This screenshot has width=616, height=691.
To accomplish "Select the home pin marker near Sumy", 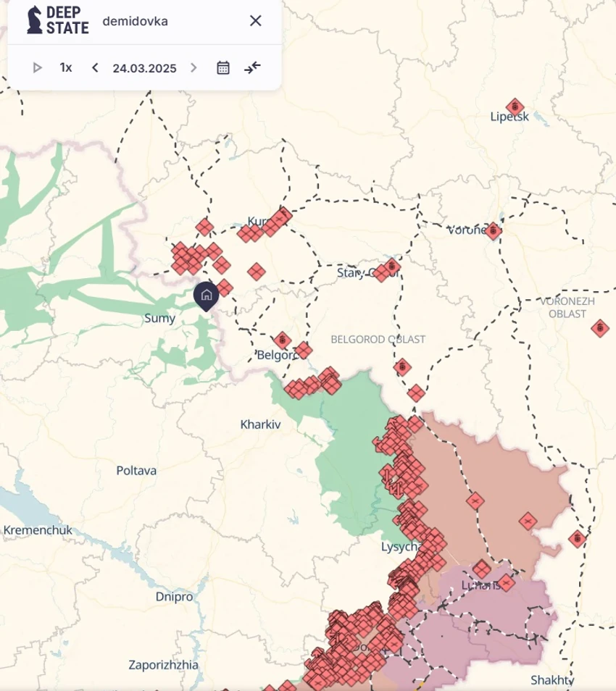I will point(207,296).
